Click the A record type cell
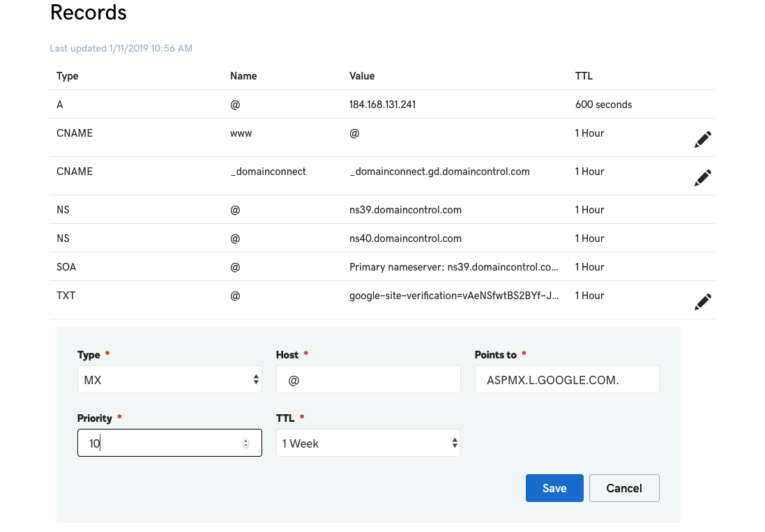 59,105
